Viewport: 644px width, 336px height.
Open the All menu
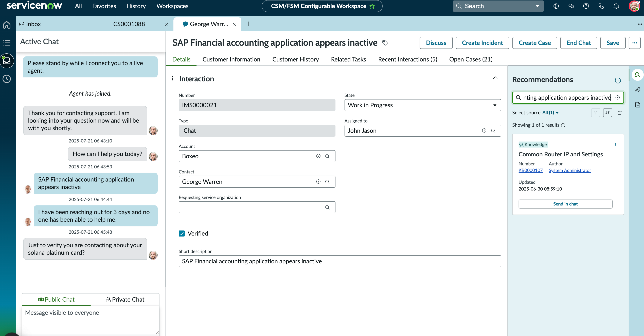78,6
